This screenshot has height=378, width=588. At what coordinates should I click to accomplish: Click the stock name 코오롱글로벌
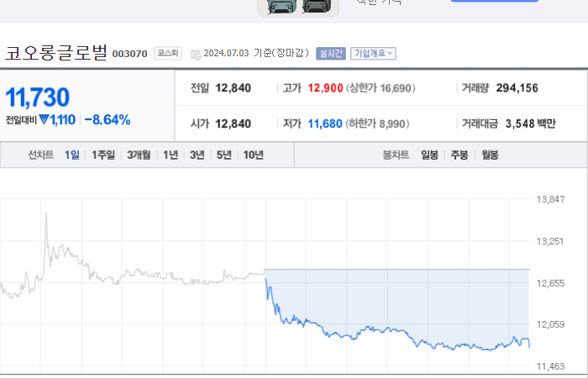point(56,52)
